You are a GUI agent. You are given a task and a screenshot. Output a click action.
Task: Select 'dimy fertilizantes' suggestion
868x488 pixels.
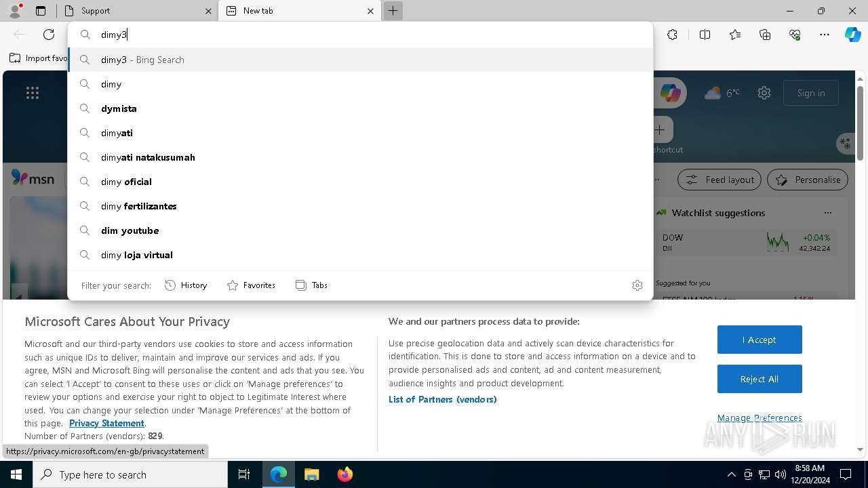click(360, 206)
